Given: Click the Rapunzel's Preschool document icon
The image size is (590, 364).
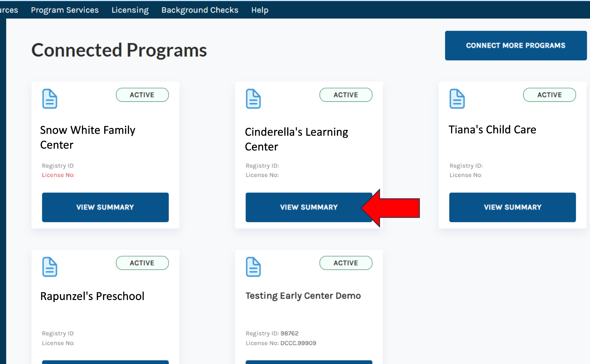Looking at the screenshot, I should 50,267.
